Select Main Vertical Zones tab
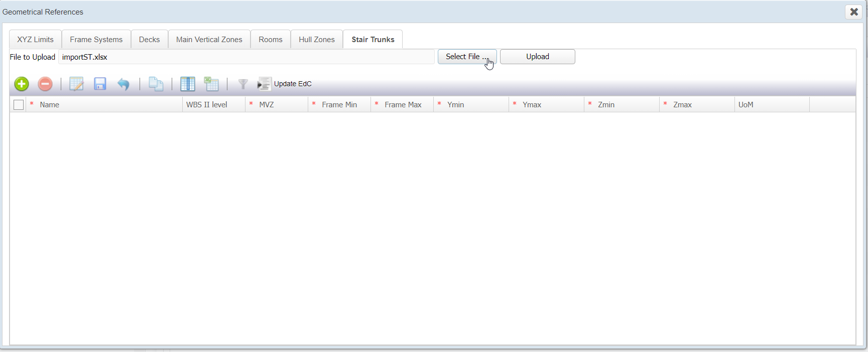The width and height of the screenshot is (868, 352). (x=209, y=39)
